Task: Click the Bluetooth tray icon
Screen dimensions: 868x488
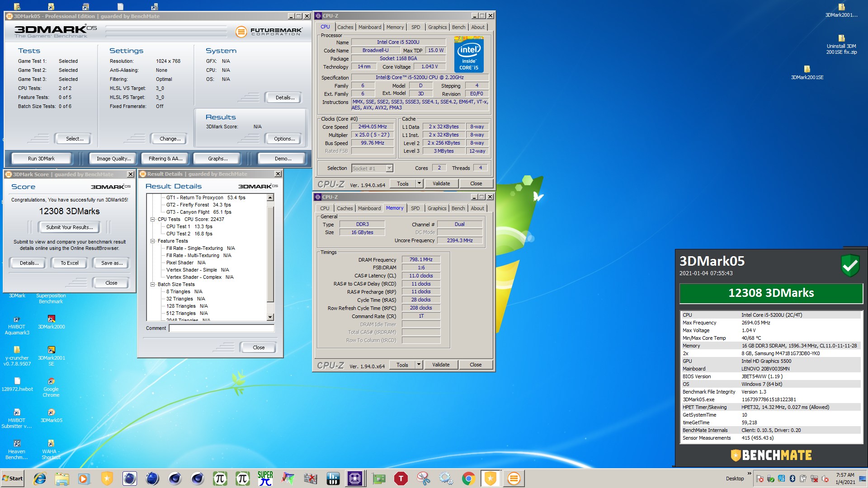Action: (x=793, y=479)
